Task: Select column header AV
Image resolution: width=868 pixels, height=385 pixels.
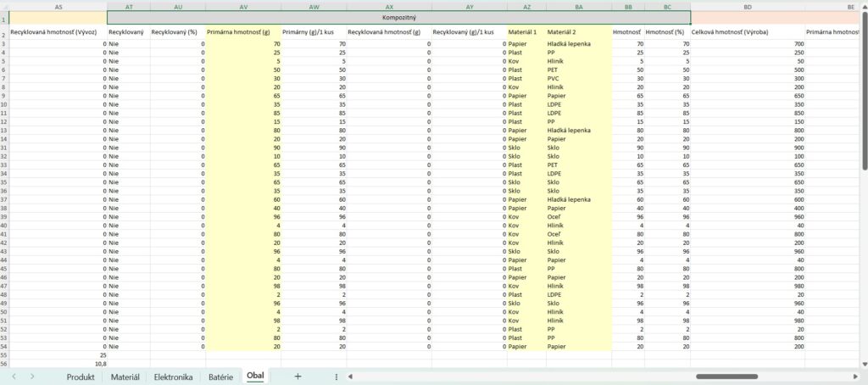Action: coord(243,6)
